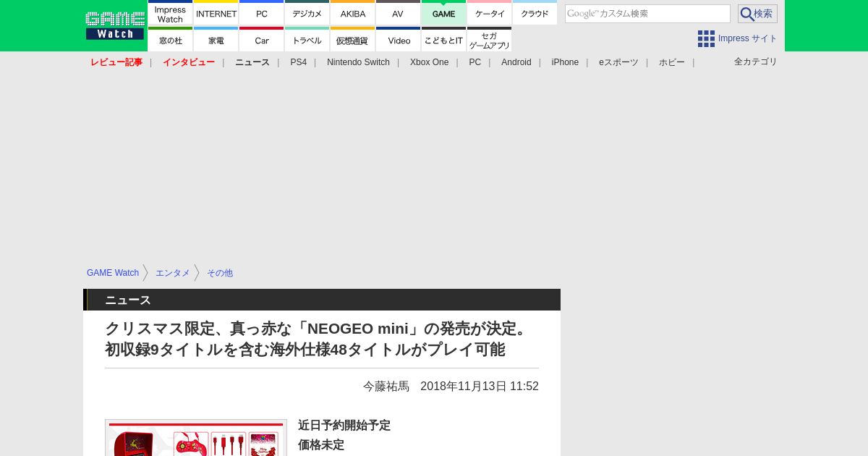The image size is (868, 456).
Task: Open the 仮想通貨 site tab
Action: click(352, 40)
